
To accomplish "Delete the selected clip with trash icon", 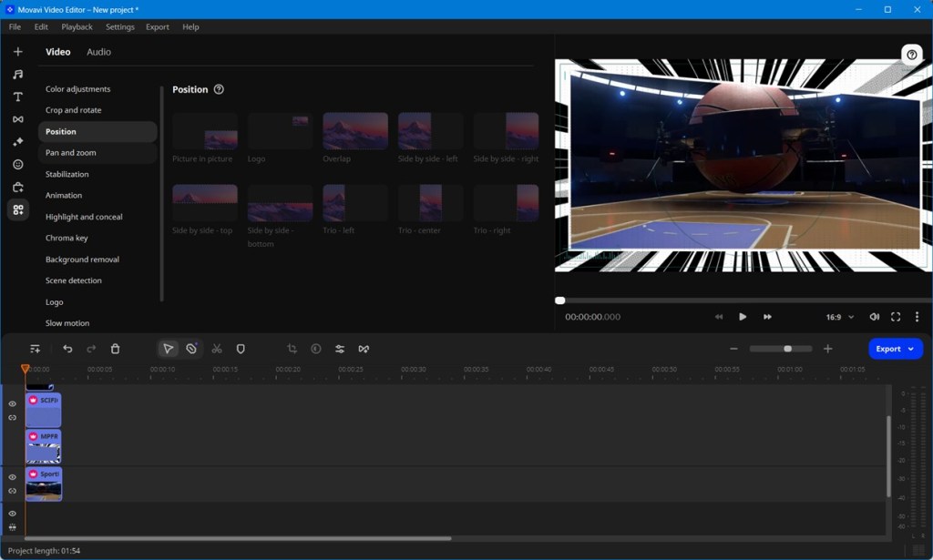I will coord(116,349).
